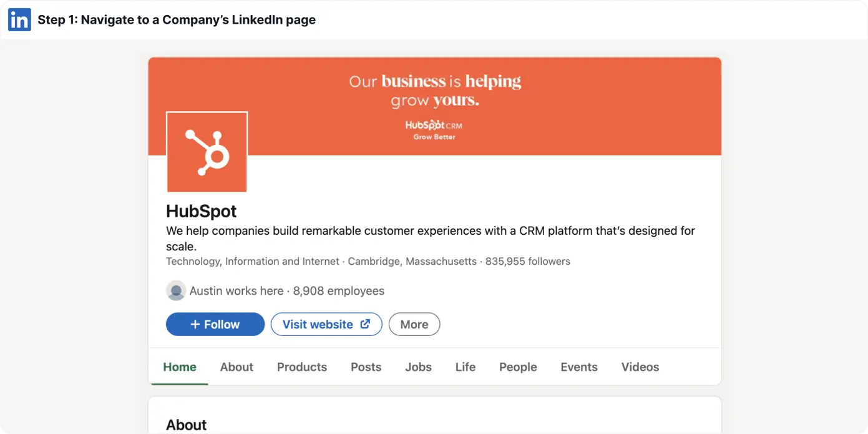868x434 pixels.
Task: Click the LinkedIn logo icon
Action: click(19, 20)
